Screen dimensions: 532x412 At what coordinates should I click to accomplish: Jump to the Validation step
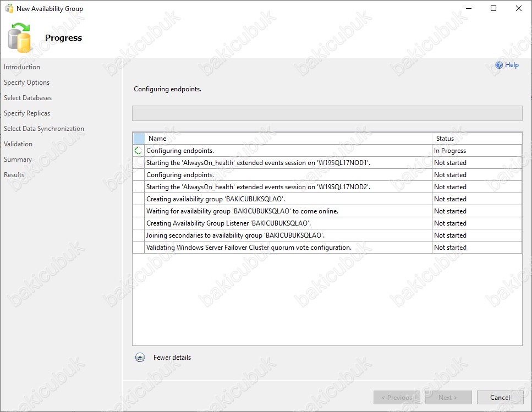(18, 144)
